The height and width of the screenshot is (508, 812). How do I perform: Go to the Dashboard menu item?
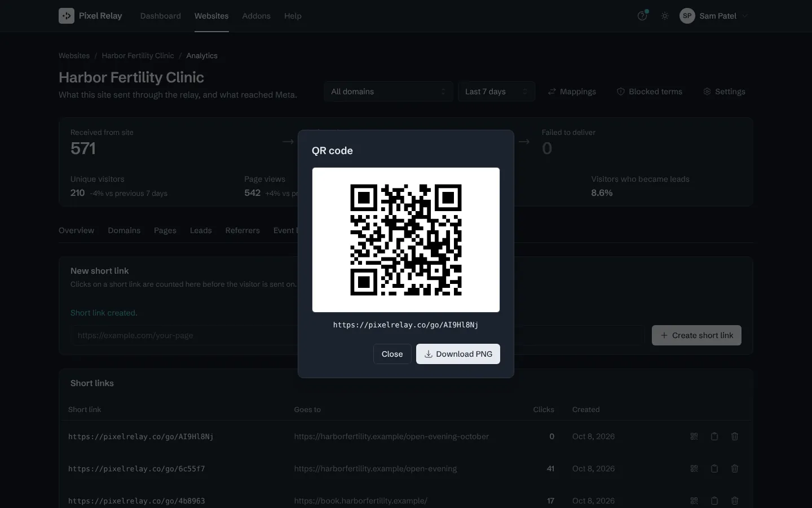161,16
